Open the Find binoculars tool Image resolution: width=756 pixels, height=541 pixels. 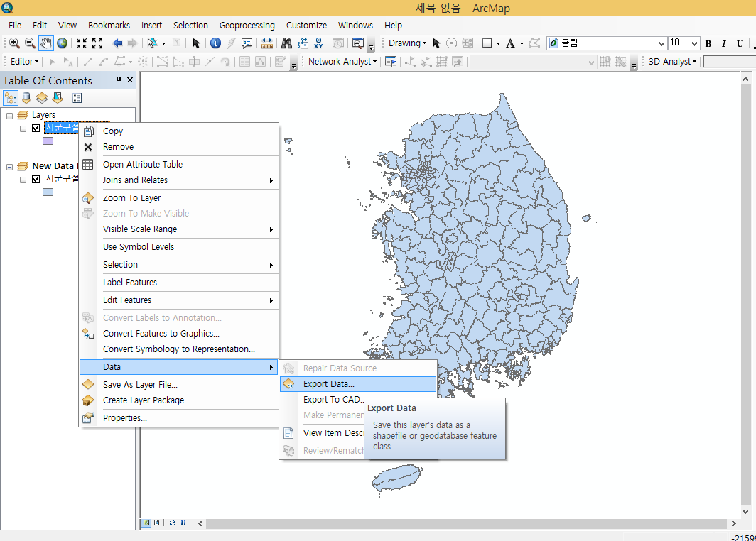(x=287, y=43)
